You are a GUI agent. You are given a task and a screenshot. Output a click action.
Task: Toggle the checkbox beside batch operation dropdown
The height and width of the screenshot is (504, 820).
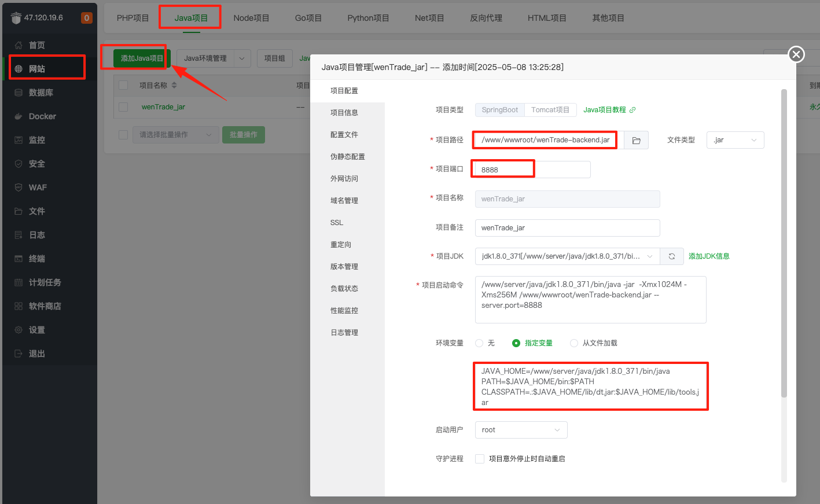pyautogui.click(x=123, y=135)
